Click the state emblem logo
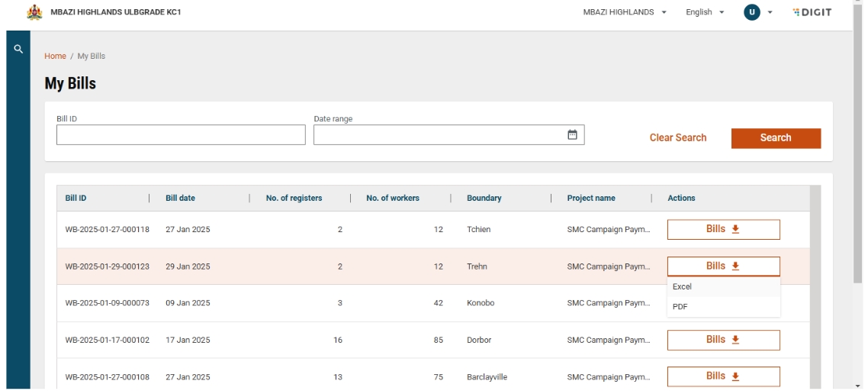The height and width of the screenshot is (391, 868). [34, 12]
